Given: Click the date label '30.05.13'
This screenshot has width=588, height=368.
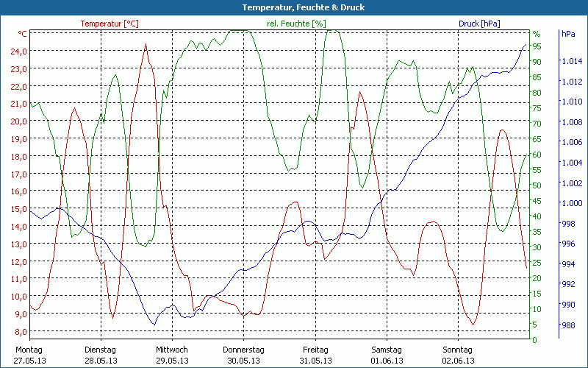Looking at the screenshot, I should pos(243,361).
